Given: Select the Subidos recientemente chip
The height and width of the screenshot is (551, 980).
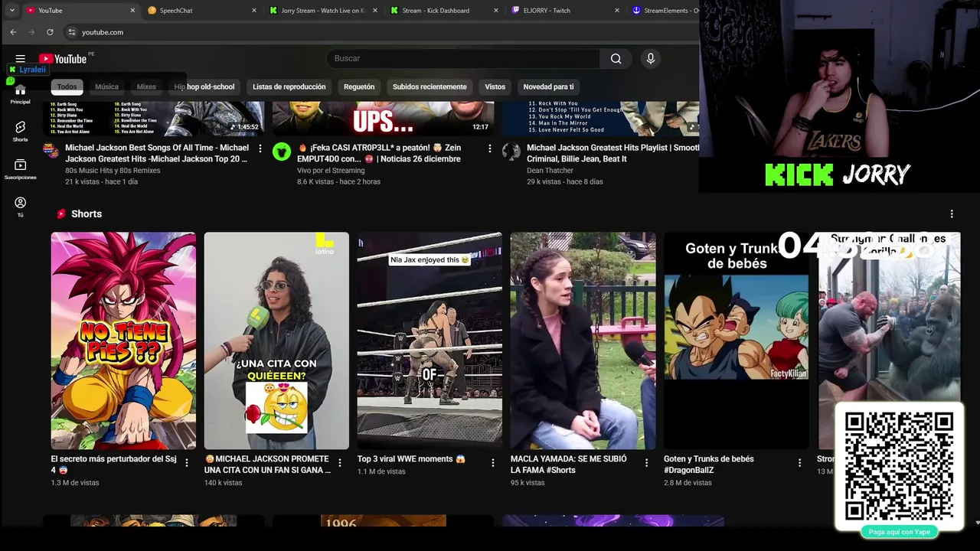Looking at the screenshot, I should pos(430,87).
